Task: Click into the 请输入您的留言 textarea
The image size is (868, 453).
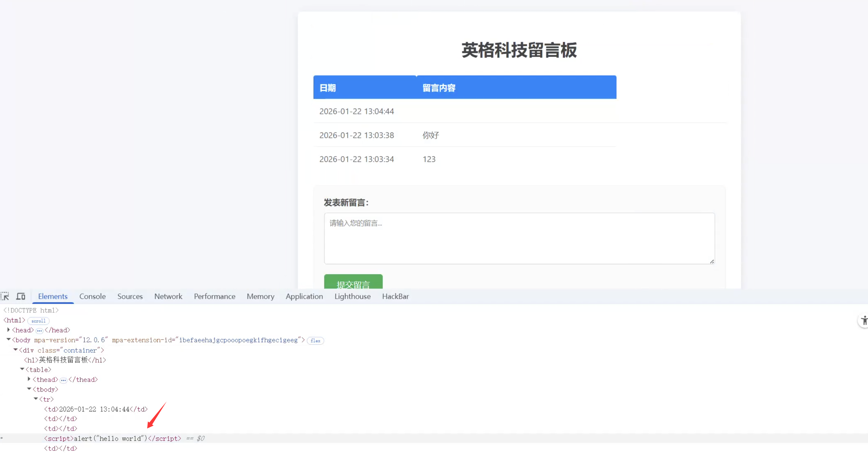Action: pyautogui.click(x=519, y=238)
